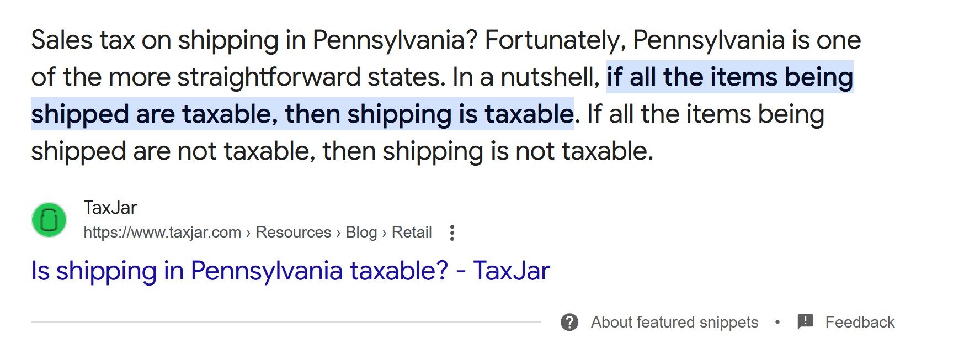Click the "About featured snippets" link
Viewport: 980px width, 343px height.
[674, 322]
